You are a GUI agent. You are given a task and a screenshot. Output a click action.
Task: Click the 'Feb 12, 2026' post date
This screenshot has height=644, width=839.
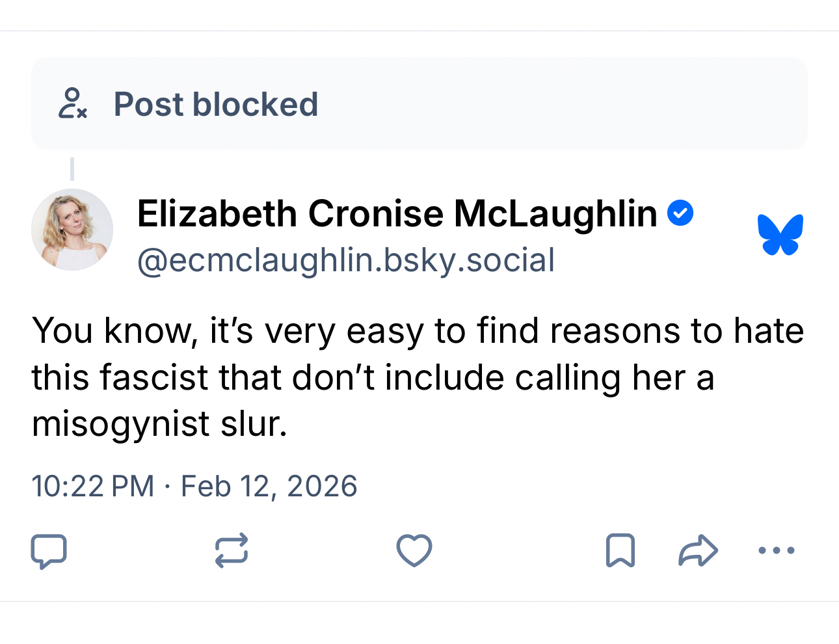click(269, 487)
